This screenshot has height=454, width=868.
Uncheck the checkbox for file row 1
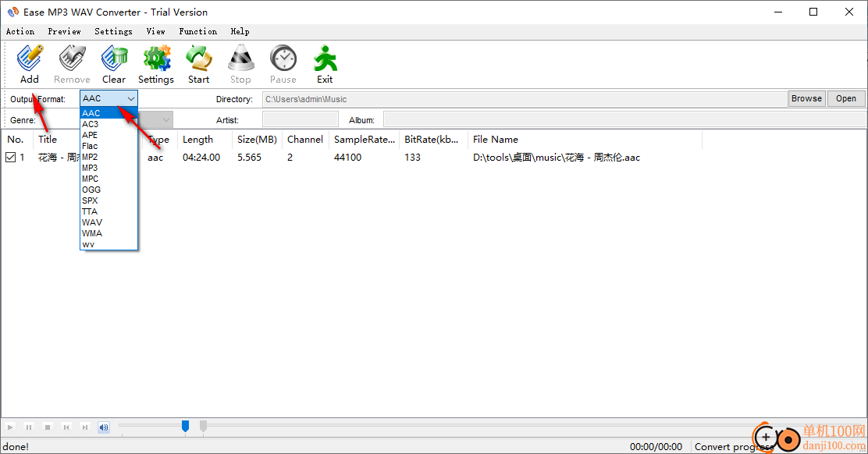pos(10,158)
